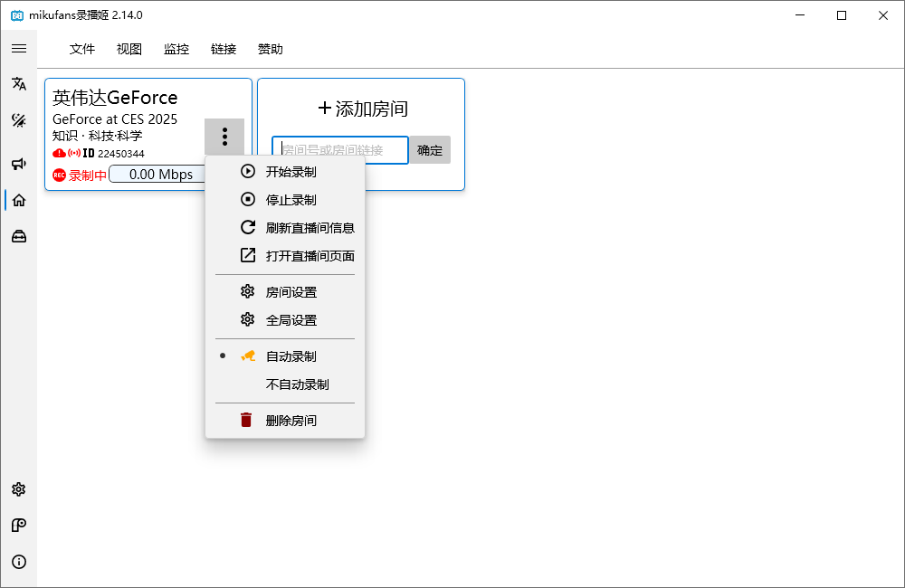The width and height of the screenshot is (905, 588).
Task: Open the about info icon
Action: pyautogui.click(x=19, y=562)
